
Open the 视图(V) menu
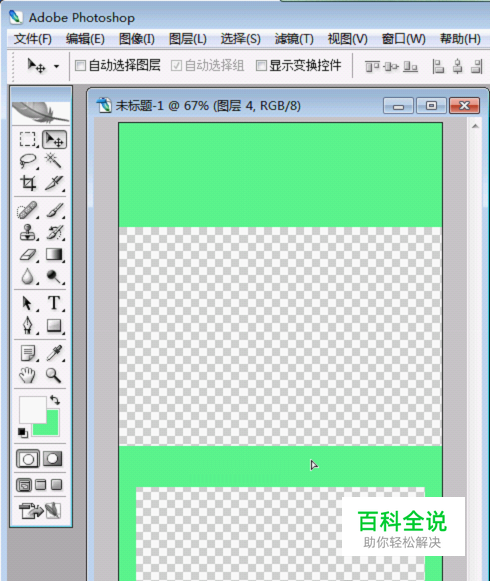(x=348, y=39)
